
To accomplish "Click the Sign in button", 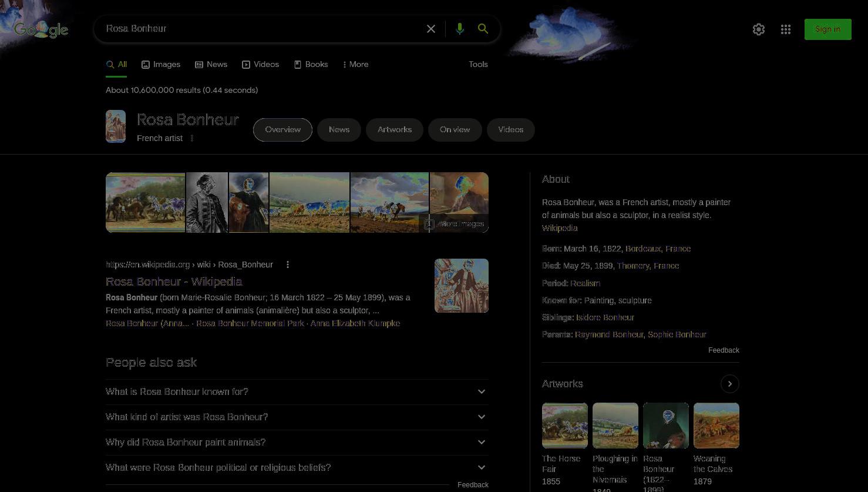I will [x=827, y=29].
